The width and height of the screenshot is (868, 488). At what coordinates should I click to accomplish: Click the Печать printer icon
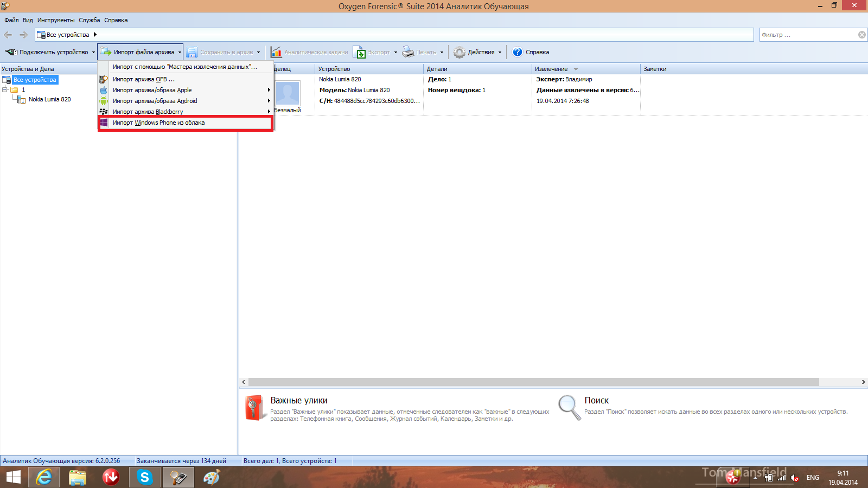(408, 52)
